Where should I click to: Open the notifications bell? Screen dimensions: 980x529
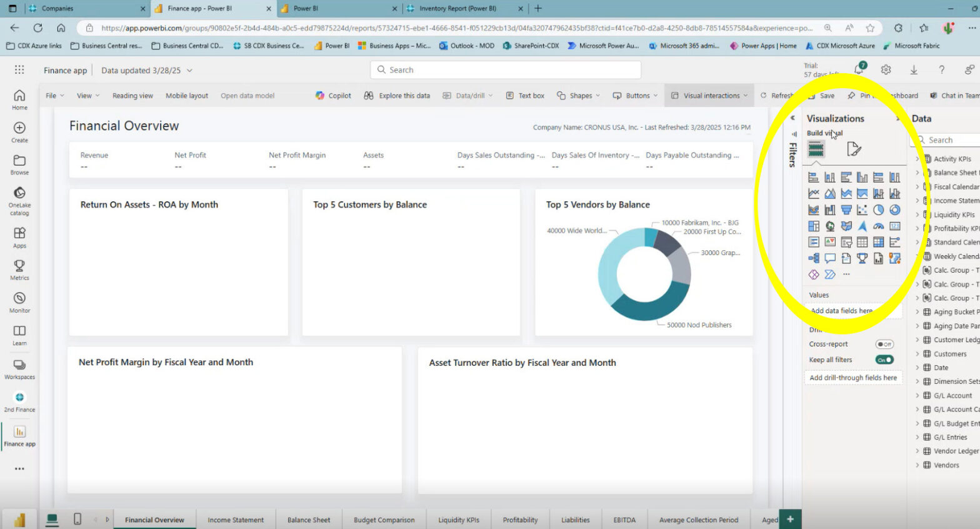pos(859,69)
